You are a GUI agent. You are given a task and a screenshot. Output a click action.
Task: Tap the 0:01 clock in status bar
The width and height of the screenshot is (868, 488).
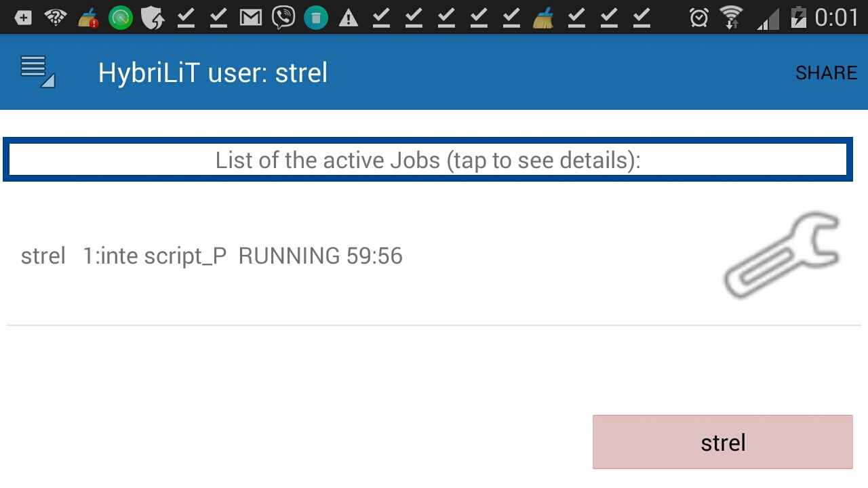point(837,18)
